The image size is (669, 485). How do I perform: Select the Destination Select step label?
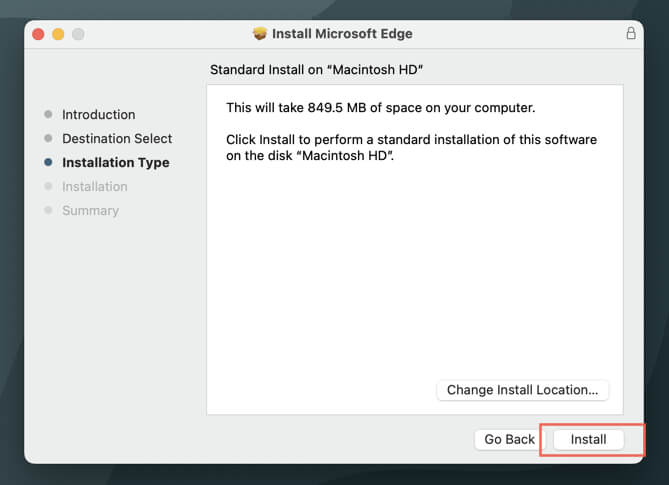[x=117, y=139]
